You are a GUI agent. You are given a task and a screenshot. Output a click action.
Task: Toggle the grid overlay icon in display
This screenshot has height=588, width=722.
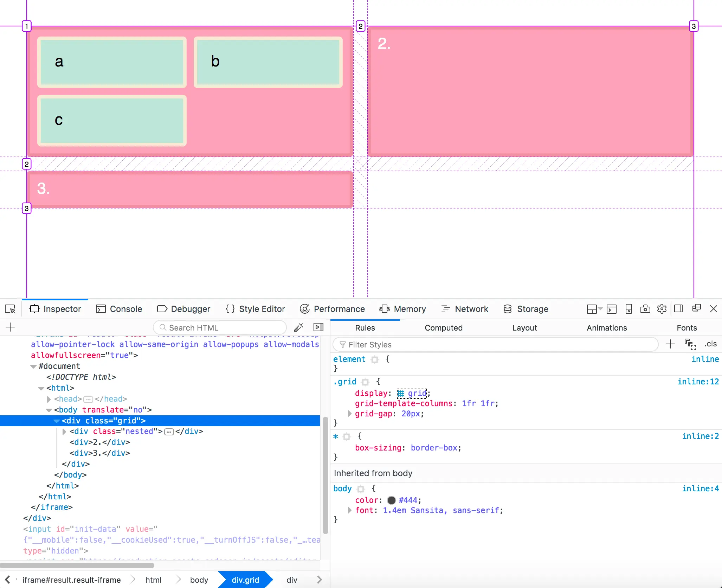tap(400, 393)
